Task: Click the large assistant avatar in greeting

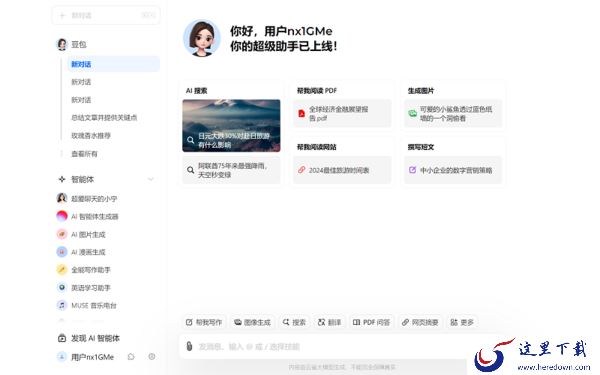Action: 202,38
